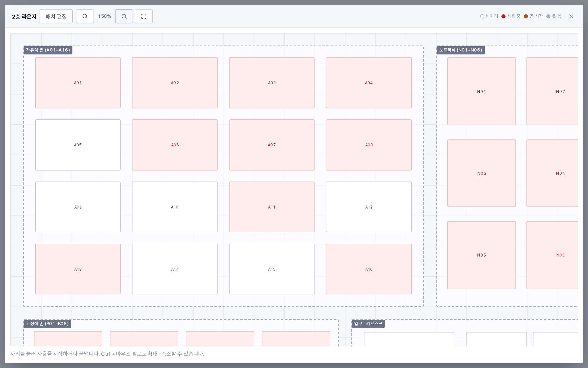Click occupied seat A11
Screen dimensions: 588x368
[x=272, y=207]
